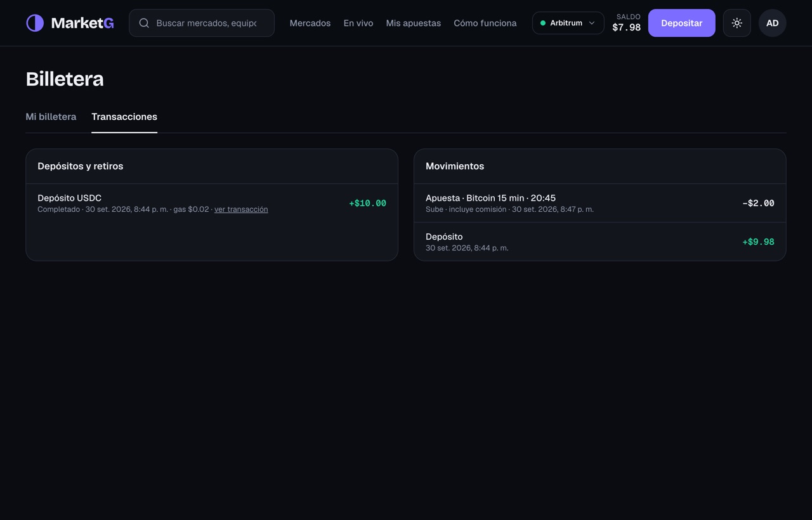Open Cómo funciona page
Viewport: 812px width, 520px height.
point(485,23)
